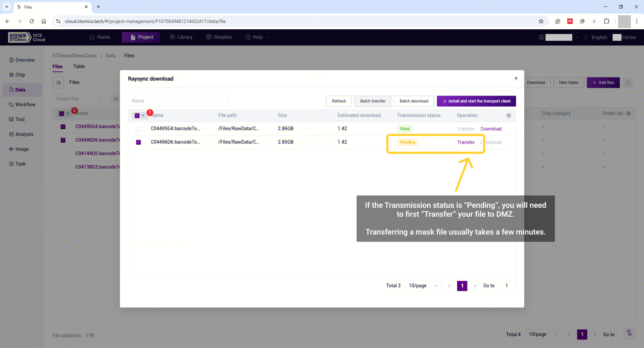Open the browser Extensions puzzle icon
Image resolution: width=644 pixels, height=348 pixels.
click(x=606, y=21)
